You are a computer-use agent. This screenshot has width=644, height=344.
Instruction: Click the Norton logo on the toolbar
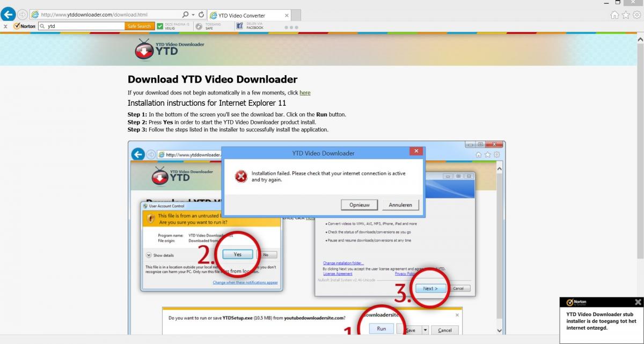(x=25, y=26)
